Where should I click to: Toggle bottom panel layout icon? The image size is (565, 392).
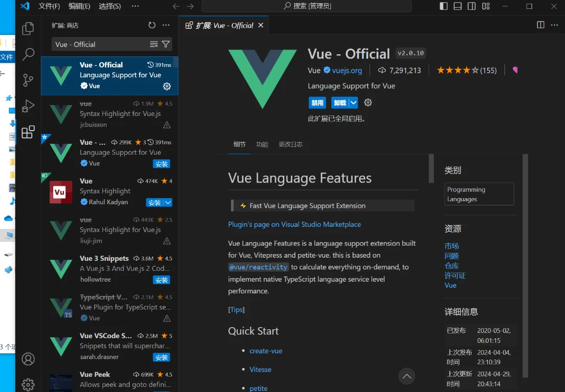click(458, 6)
